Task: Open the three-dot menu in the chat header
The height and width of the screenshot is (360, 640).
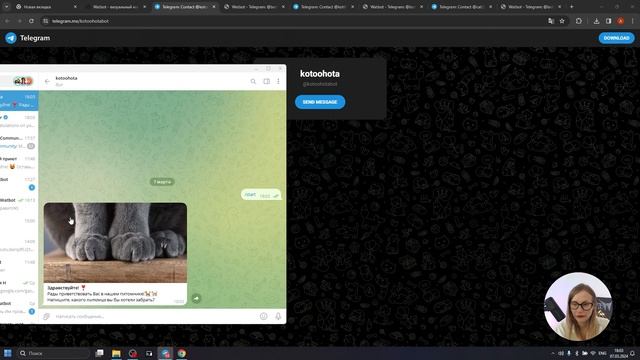Action: pyautogui.click(x=278, y=81)
